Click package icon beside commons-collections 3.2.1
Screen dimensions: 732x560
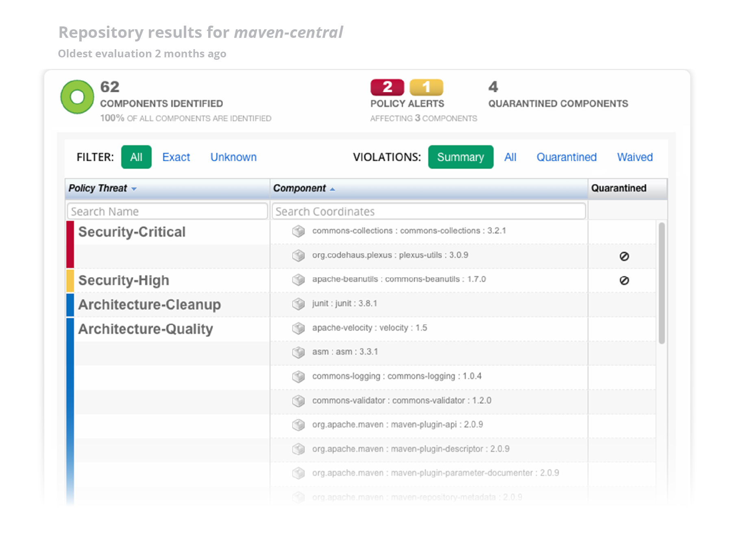click(298, 231)
